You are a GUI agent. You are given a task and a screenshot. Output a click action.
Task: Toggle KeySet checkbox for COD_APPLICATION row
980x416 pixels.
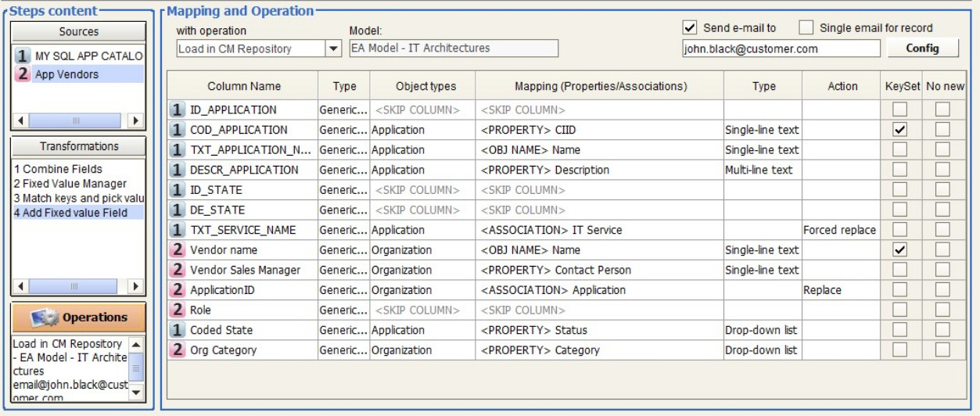point(899,130)
